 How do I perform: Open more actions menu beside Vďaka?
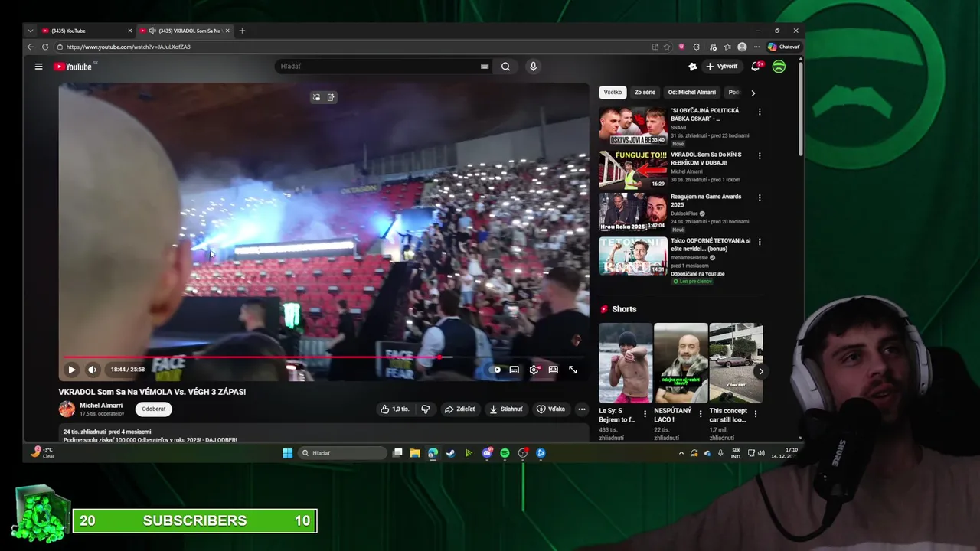(582, 409)
